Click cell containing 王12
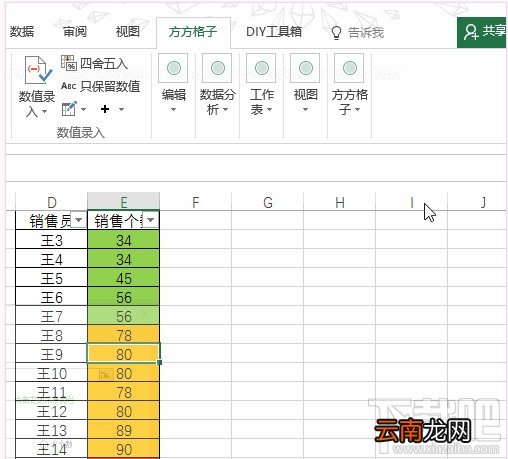508x459 pixels. (51, 411)
